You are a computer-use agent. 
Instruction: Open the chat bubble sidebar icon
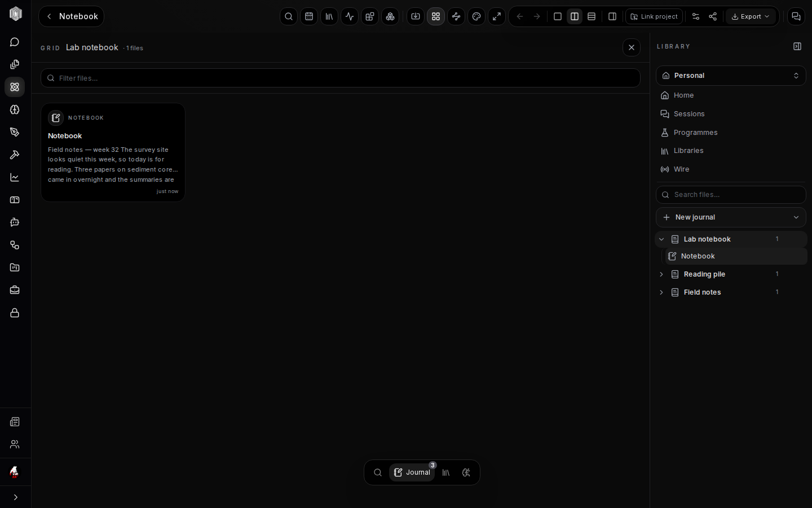(x=15, y=42)
